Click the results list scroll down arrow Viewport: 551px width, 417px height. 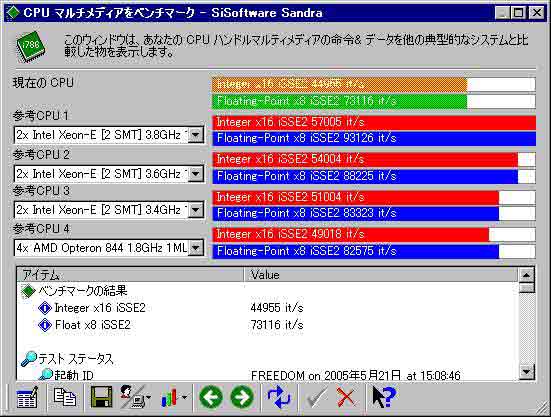pos(526,372)
